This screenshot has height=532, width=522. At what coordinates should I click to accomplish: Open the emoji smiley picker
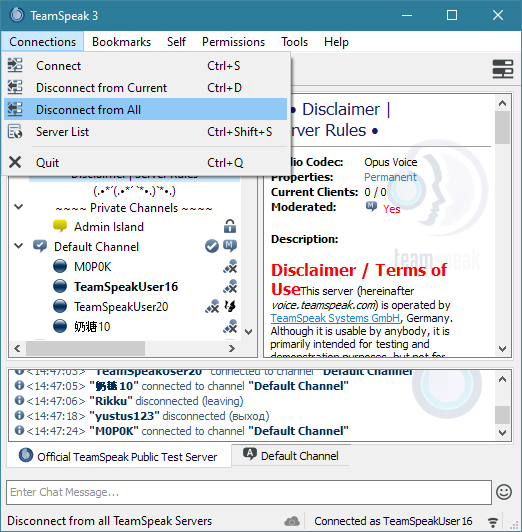click(504, 492)
